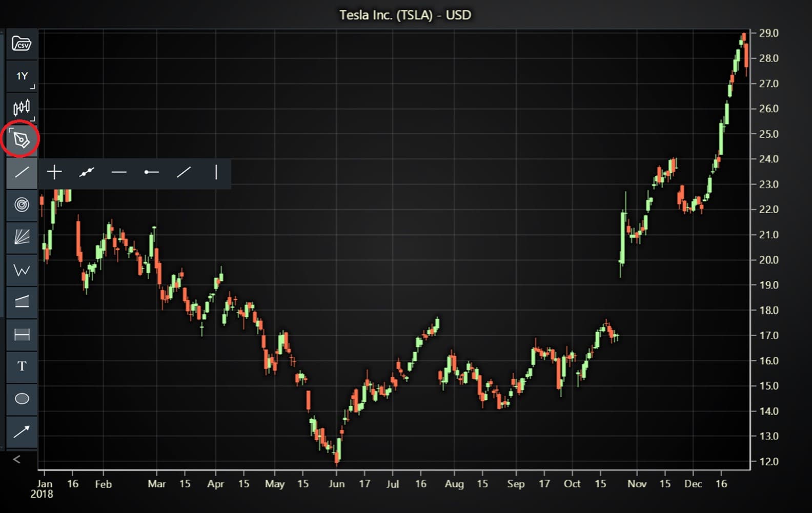This screenshot has height=513, width=812.
Task: Choose the vertical line option
Action: [x=216, y=172]
